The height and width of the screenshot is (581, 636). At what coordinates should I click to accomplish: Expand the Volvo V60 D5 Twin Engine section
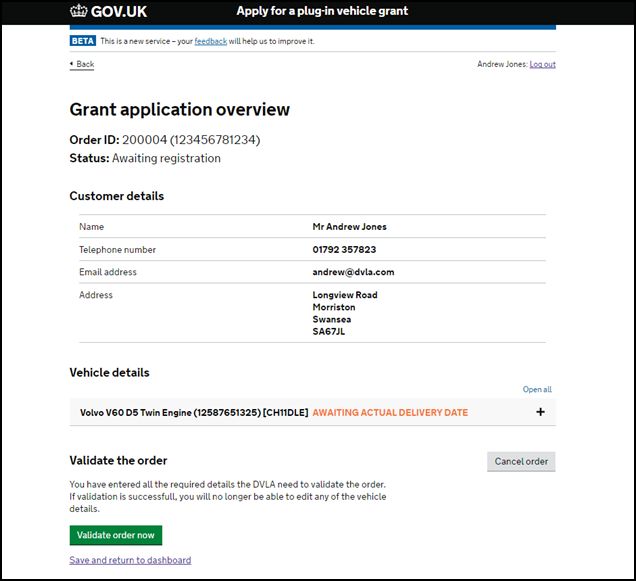(x=313, y=412)
